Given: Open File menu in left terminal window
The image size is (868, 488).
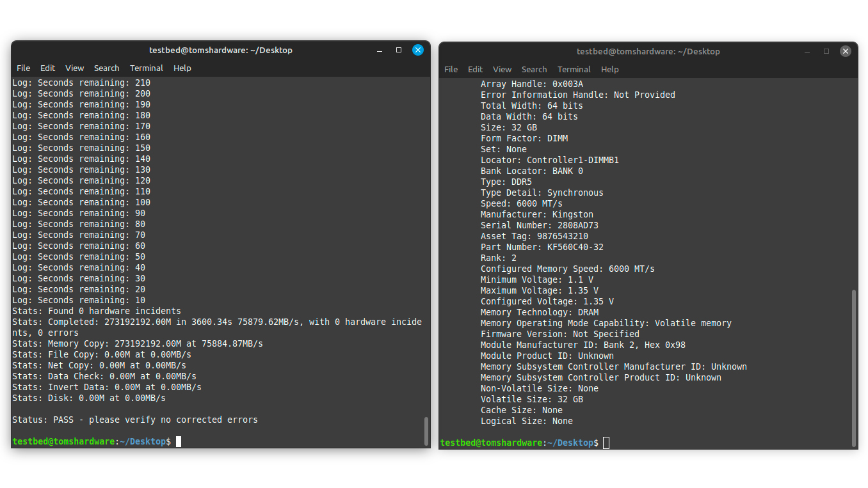Looking at the screenshot, I should [24, 68].
